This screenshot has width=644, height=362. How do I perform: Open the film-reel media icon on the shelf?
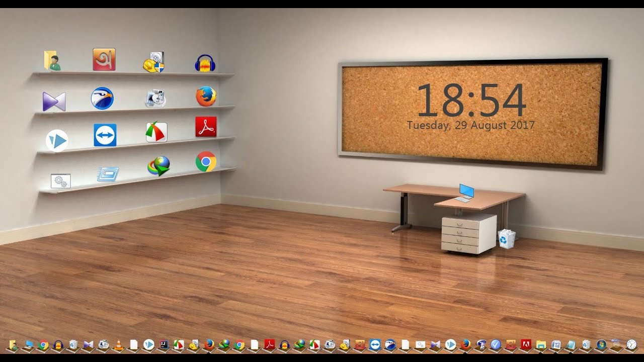point(155,98)
